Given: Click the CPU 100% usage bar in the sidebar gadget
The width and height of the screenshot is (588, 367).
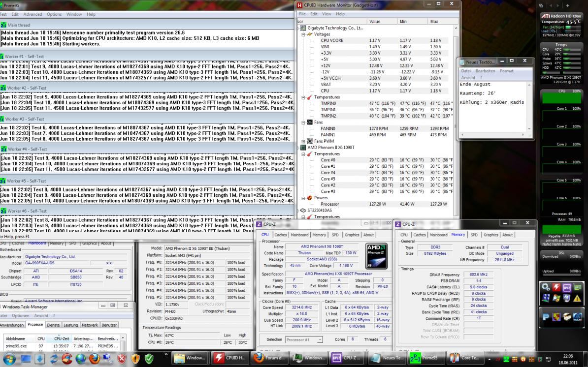Looking at the screenshot, I should coord(561,98).
